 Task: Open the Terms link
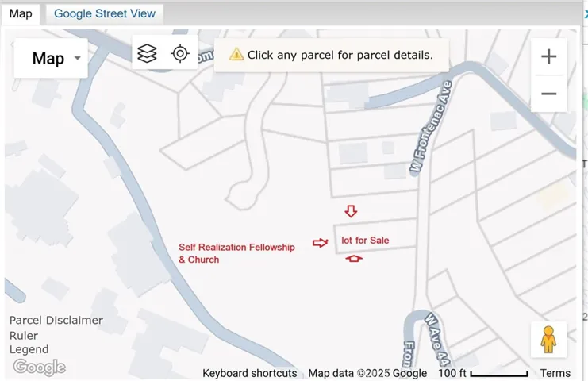[555, 373]
